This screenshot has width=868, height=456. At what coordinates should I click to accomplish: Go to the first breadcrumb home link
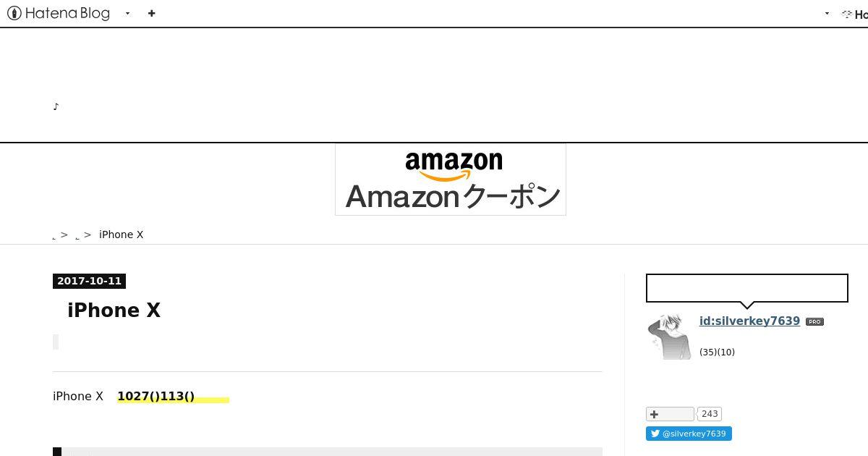pos(54,237)
